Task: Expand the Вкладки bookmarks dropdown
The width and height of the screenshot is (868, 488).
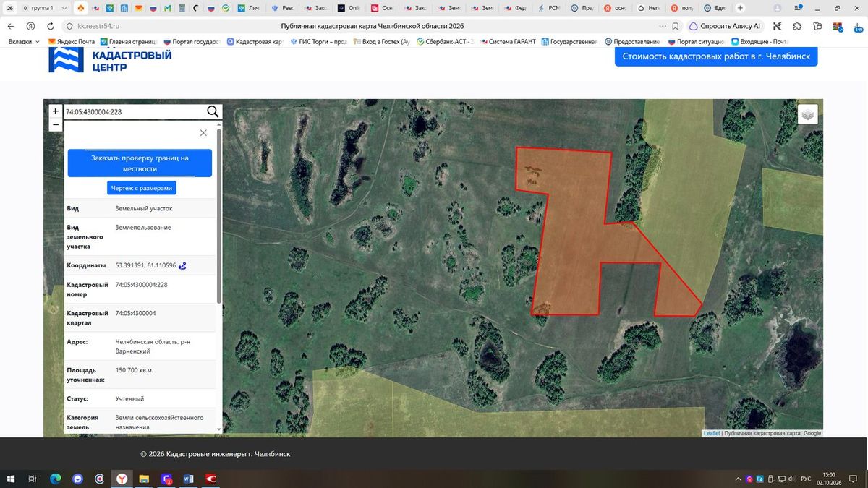Action: 24,42
